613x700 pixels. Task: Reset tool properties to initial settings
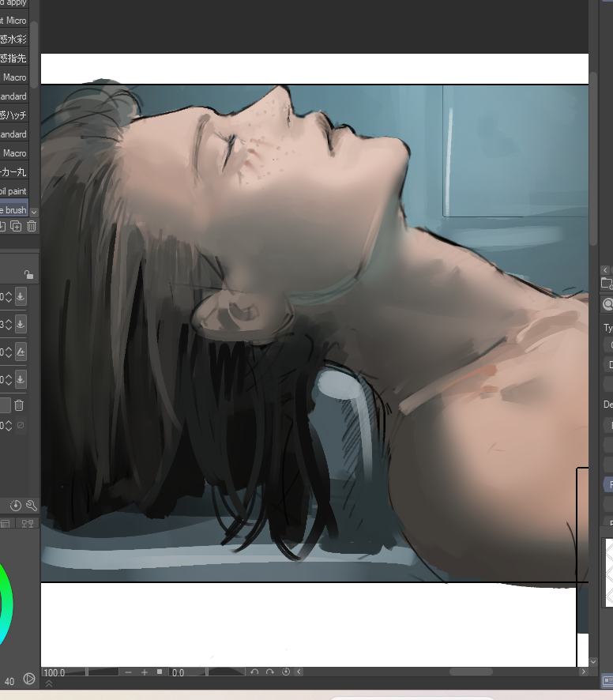[x=16, y=506]
